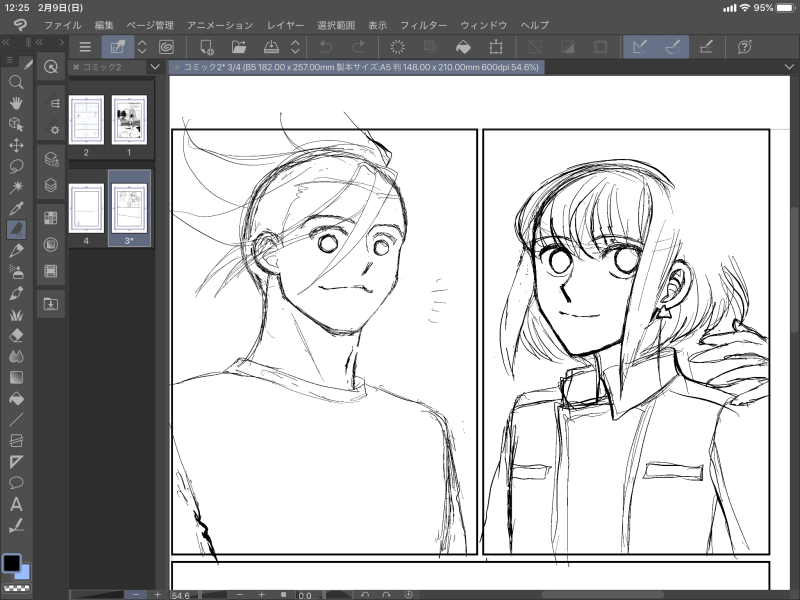Open the ウィンドウ menu
Screen dimensions: 800x600
(484, 25)
